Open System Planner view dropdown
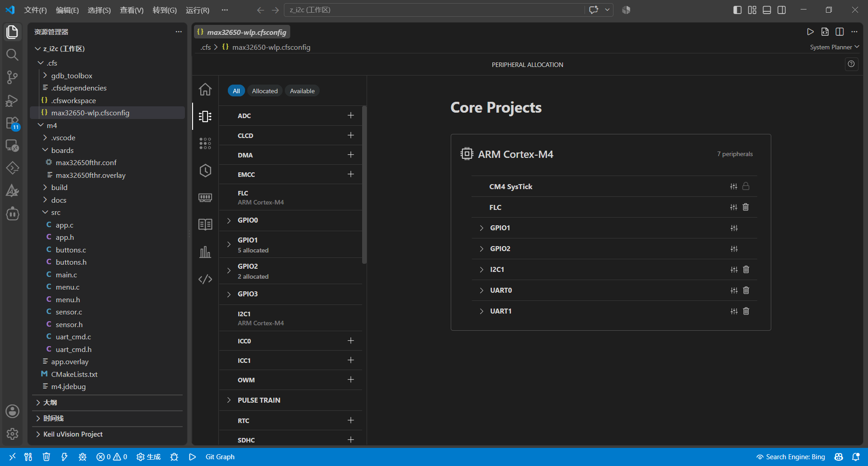 [x=835, y=47]
